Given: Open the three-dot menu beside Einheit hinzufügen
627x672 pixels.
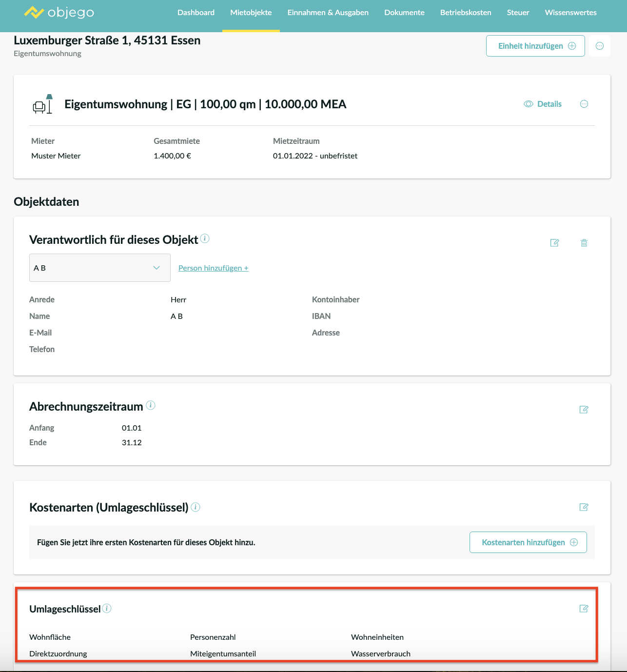Looking at the screenshot, I should point(600,46).
